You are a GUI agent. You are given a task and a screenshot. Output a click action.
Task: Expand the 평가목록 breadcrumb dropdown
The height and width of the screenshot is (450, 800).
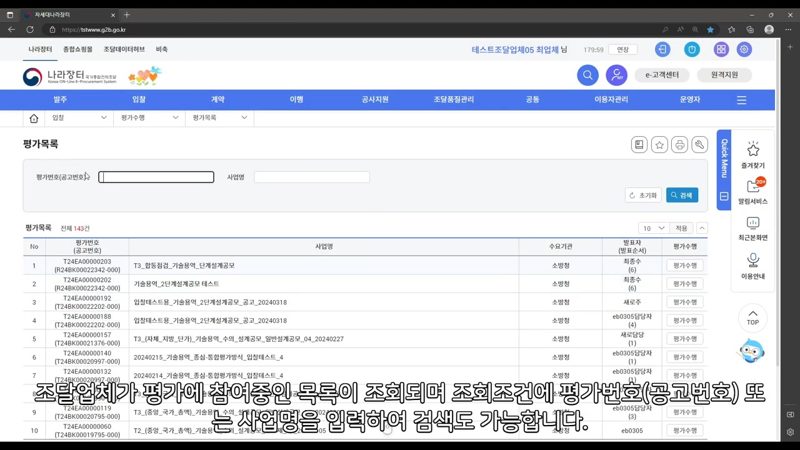coord(219,118)
